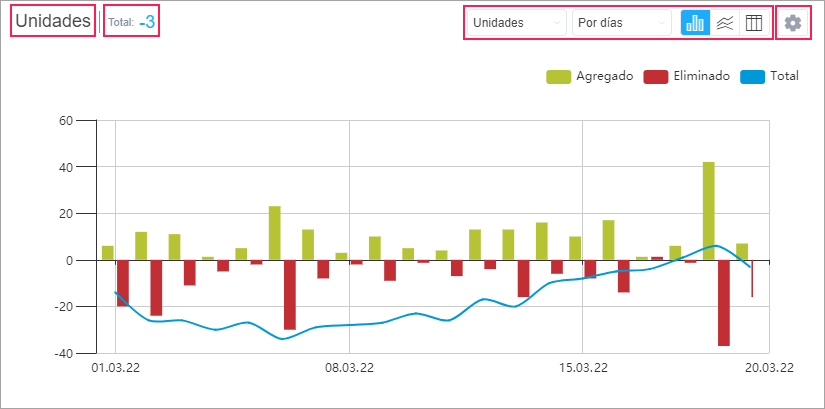Switch to line chart view
825x409 pixels.
pos(725,23)
